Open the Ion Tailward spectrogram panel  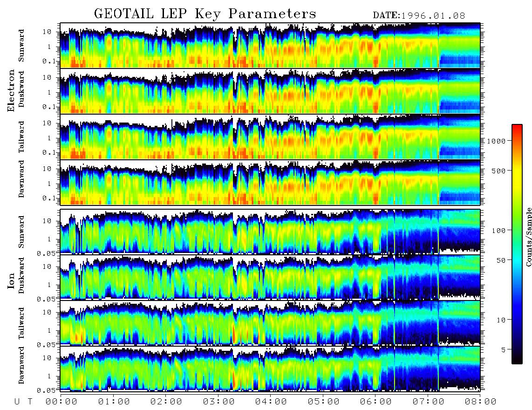pyautogui.click(x=270, y=323)
